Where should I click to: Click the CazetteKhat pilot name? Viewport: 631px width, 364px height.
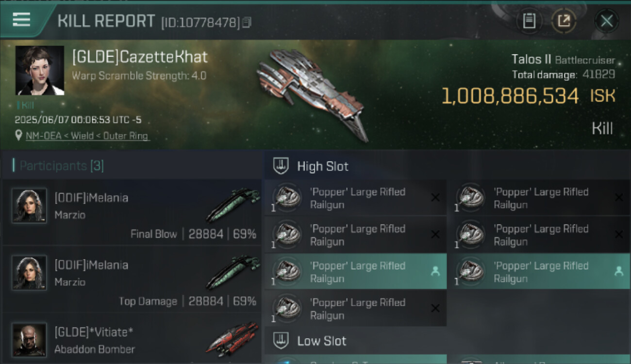140,57
